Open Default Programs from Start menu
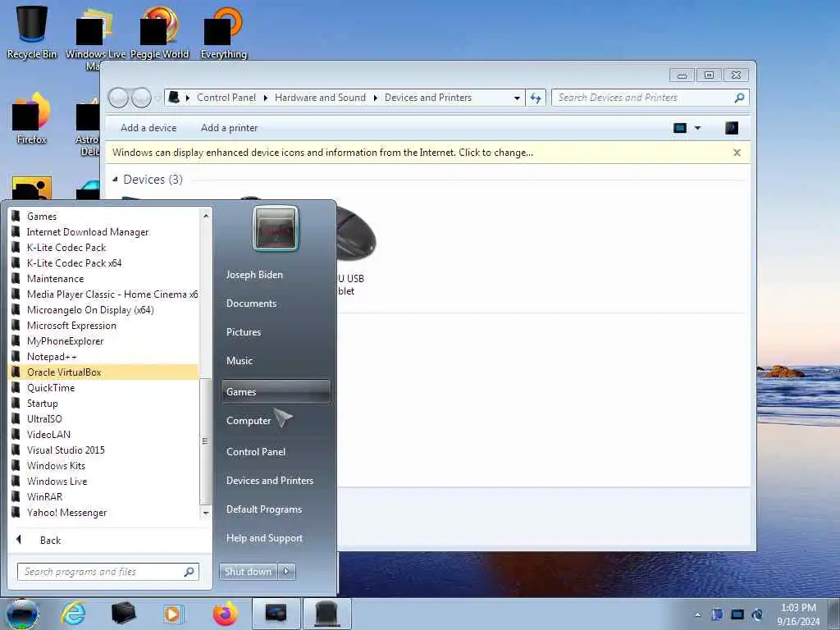The image size is (840, 630). pos(264,509)
